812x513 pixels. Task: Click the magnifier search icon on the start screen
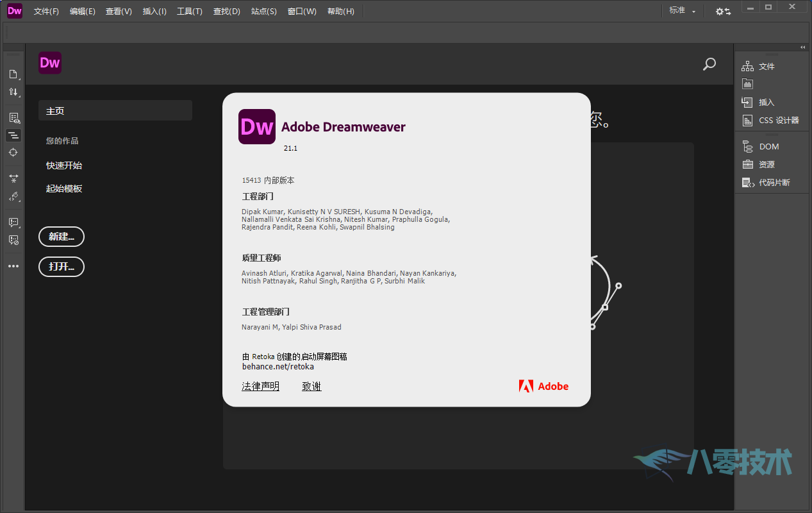709,64
